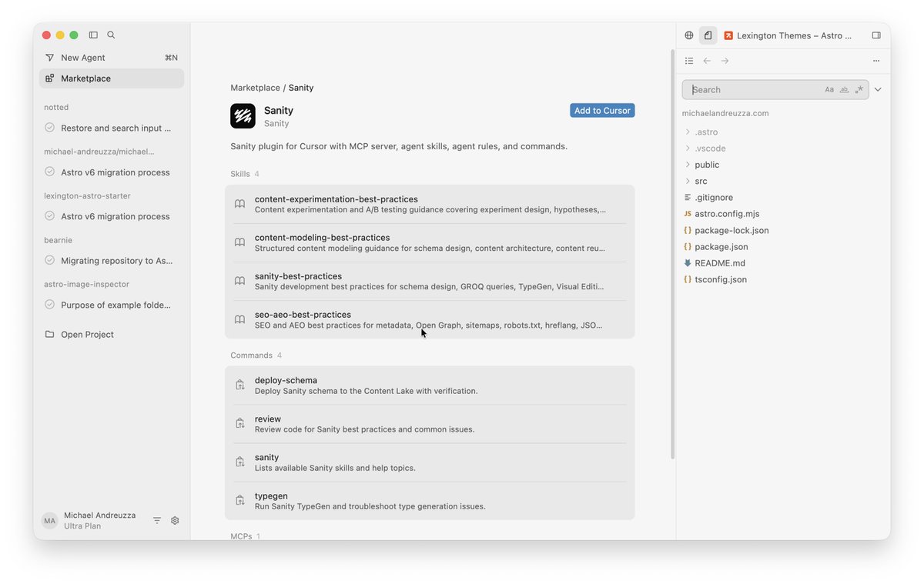Open content-experimentation-best-practices skill

point(430,204)
